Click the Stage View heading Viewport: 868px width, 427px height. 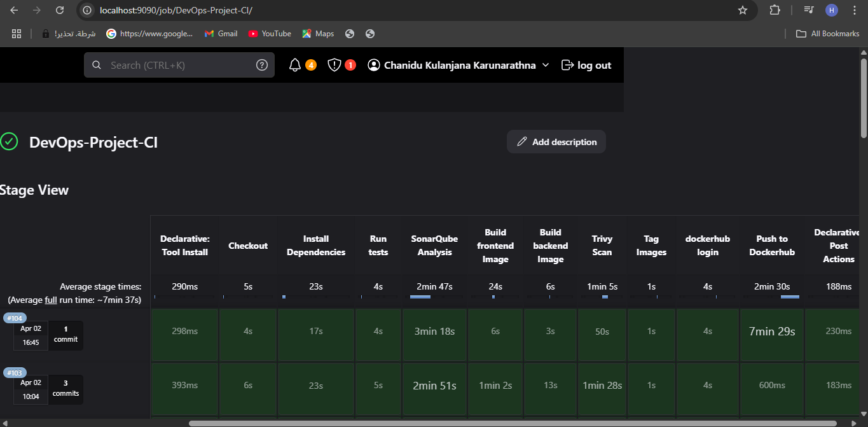[34, 190]
